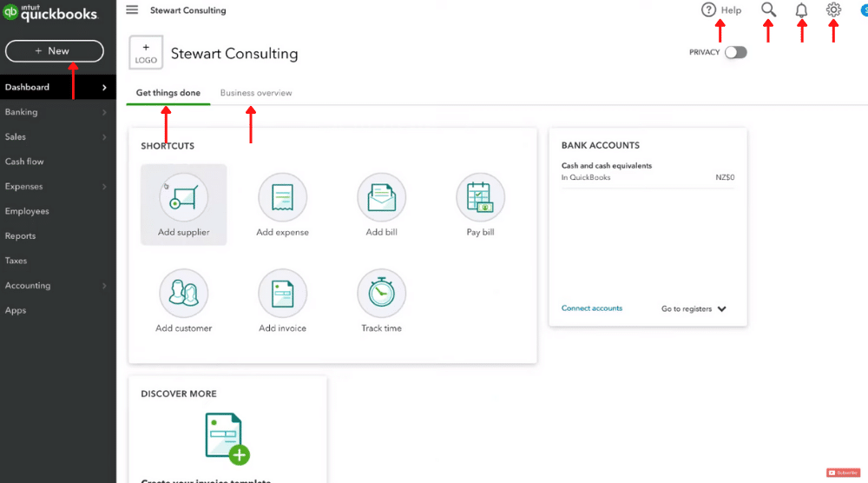Select Expenses in the sidebar
The image size is (868, 483).
pyautogui.click(x=58, y=187)
